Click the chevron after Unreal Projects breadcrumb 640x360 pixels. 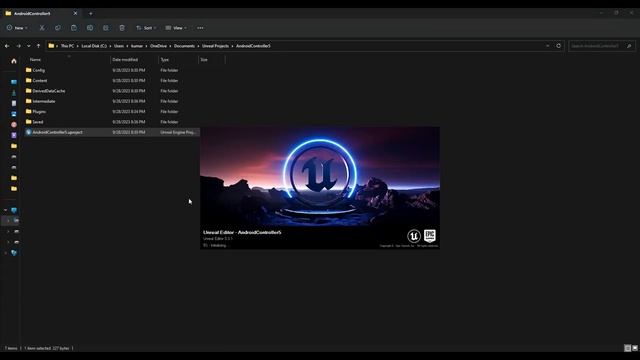(x=232, y=46)
